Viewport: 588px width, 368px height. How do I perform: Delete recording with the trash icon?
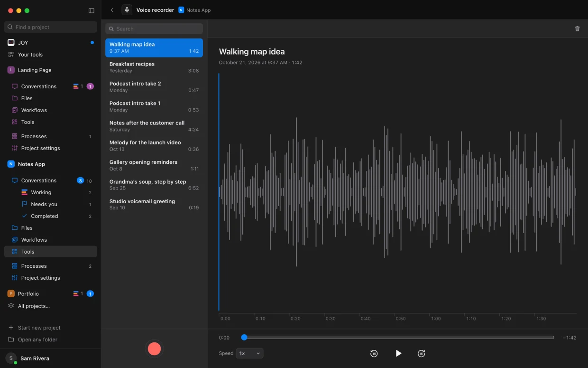coord(577,28)
